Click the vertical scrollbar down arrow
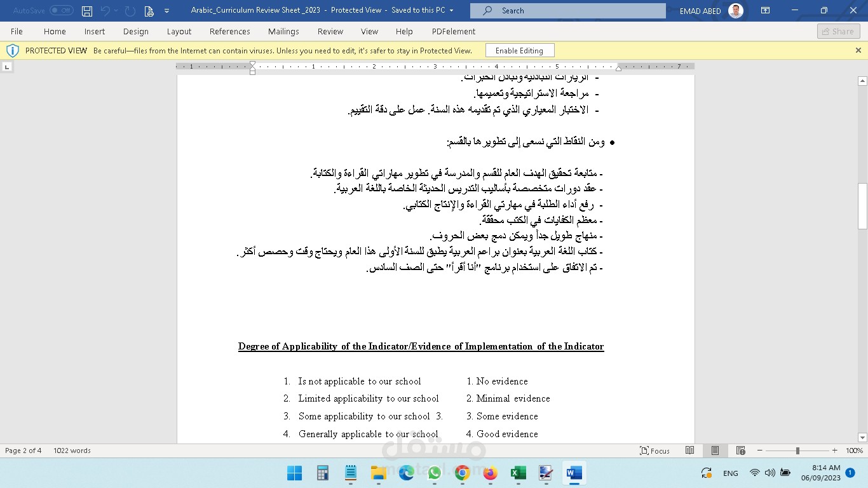This screenshot has width=868, height=488. [x=862, y=437]
